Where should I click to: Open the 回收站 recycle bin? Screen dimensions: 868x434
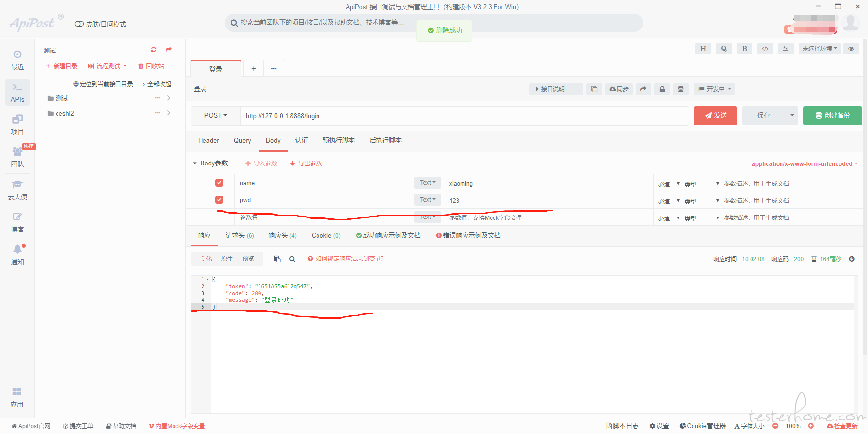pos(151,66)
